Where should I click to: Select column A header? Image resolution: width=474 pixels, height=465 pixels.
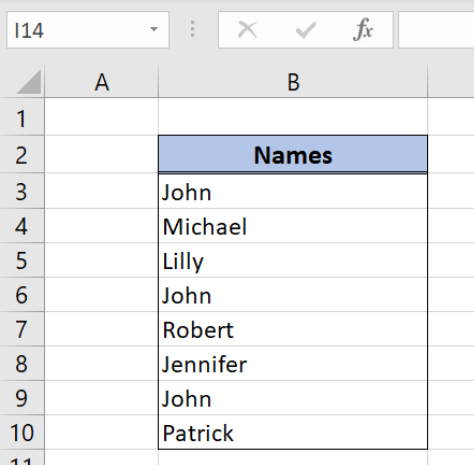coord(101,82)
